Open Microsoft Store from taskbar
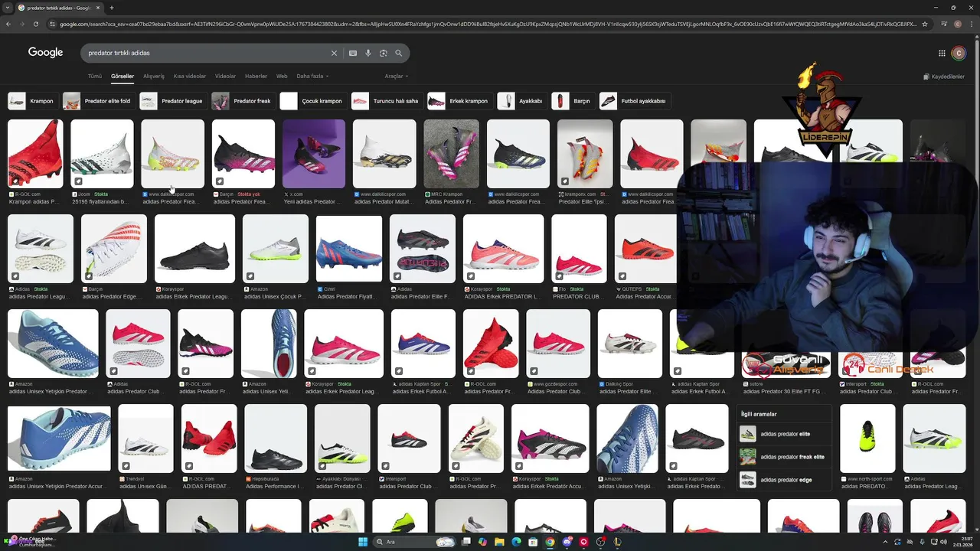This screenshot has height=551, width=980. point(533,542)
